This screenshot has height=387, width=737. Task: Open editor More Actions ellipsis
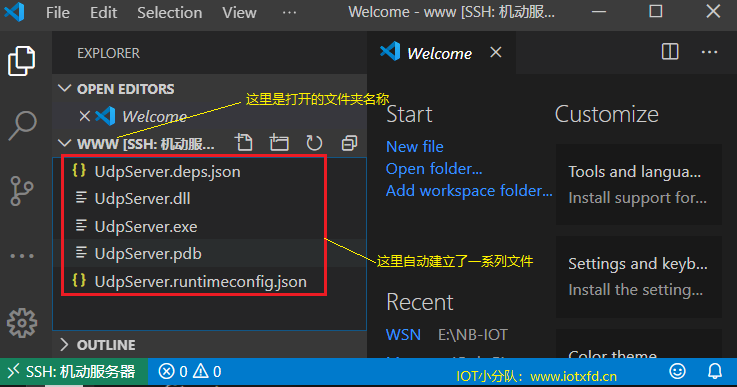tap(709, 52)
